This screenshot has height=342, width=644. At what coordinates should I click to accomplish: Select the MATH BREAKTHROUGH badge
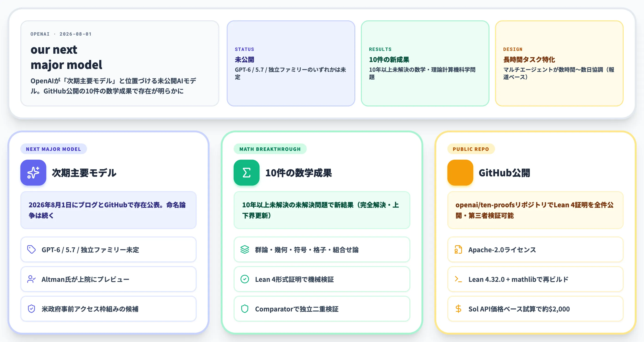[270, 149]
